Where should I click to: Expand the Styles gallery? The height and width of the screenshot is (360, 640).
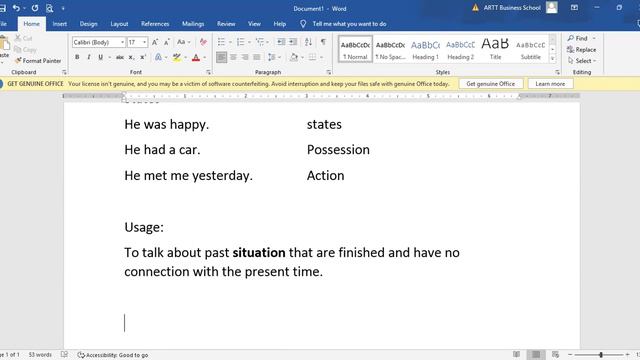[x=552, y=59]
